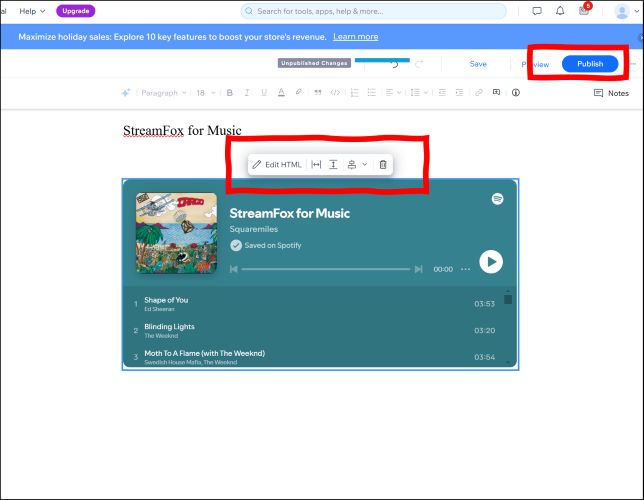Open the inbox icon with red badge
The image size is (644, 500).
584,10
